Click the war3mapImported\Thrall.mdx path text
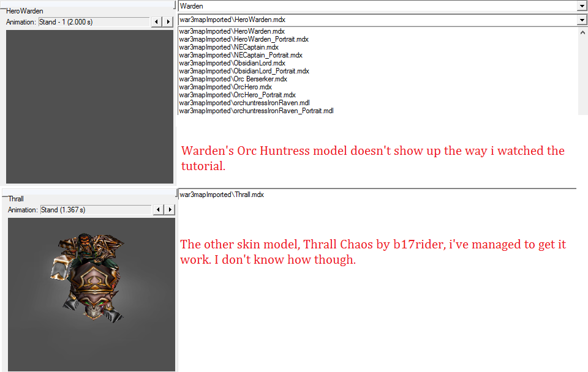Viewport: 588px width, 372px height. coord(222,195)
